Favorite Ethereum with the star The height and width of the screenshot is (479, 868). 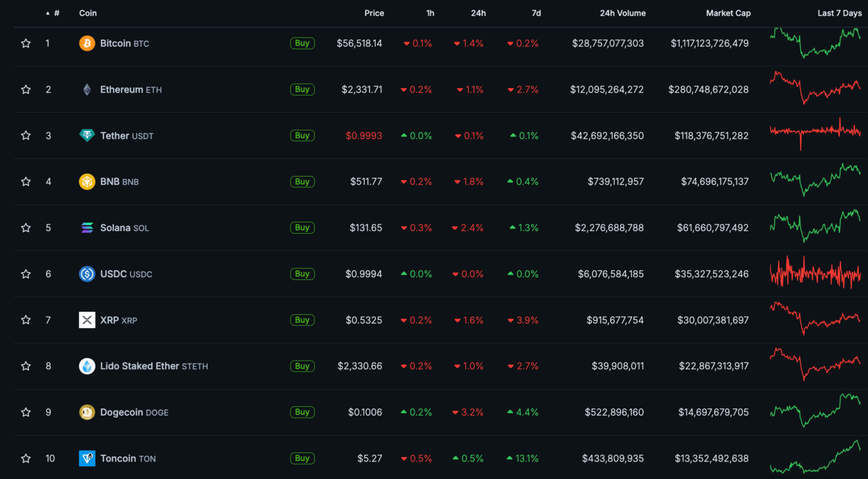tap(26, 89)
